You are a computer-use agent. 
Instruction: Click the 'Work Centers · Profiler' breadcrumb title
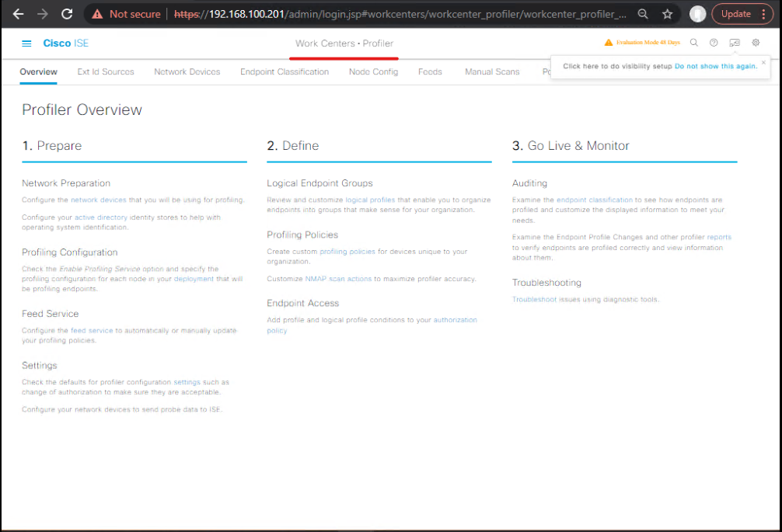tap(344, 43)
